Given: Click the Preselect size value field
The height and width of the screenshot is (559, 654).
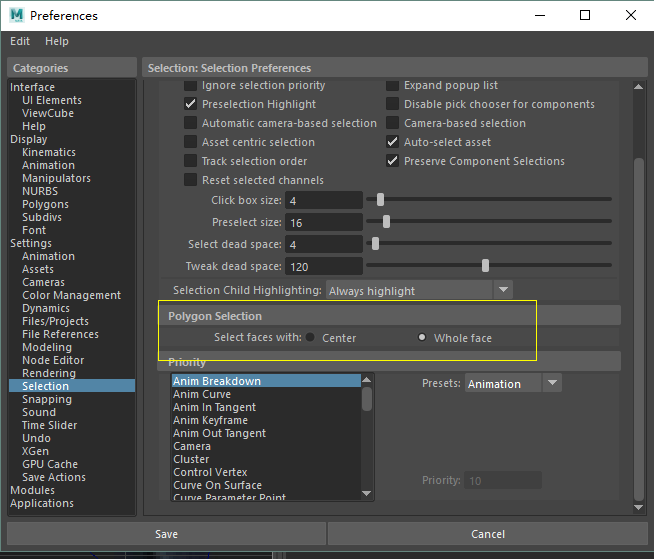Looking at the screenshot, I should tap(324, 222).
